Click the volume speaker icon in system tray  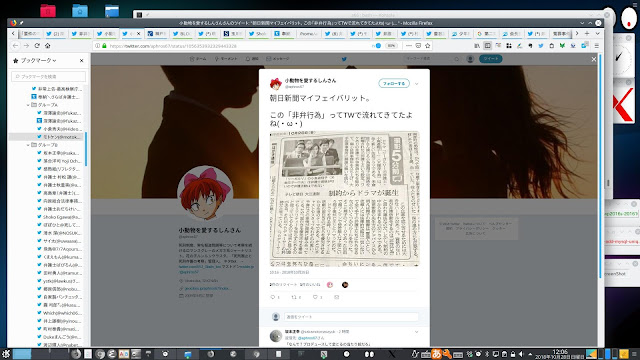(521, 354)
